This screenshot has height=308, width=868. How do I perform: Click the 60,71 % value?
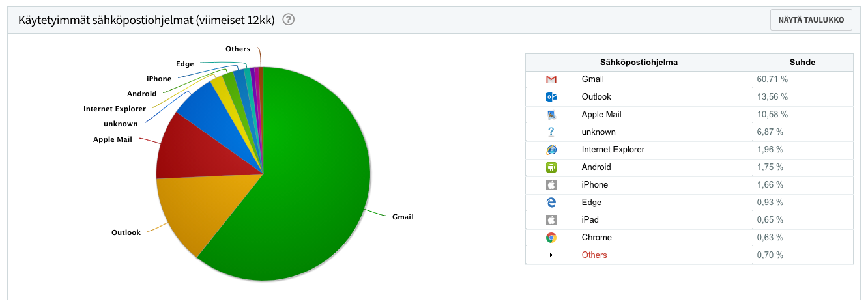tap(773, 79)
